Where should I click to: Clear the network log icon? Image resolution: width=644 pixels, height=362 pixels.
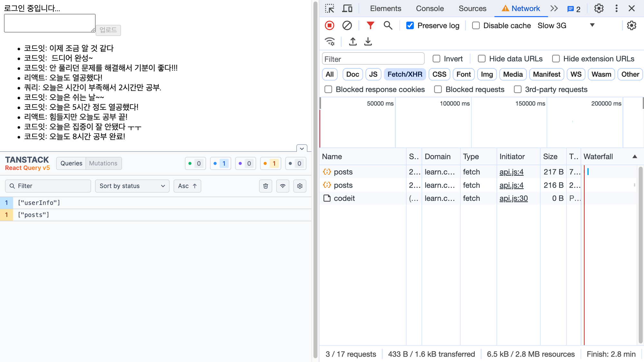(x=347, y=25)
